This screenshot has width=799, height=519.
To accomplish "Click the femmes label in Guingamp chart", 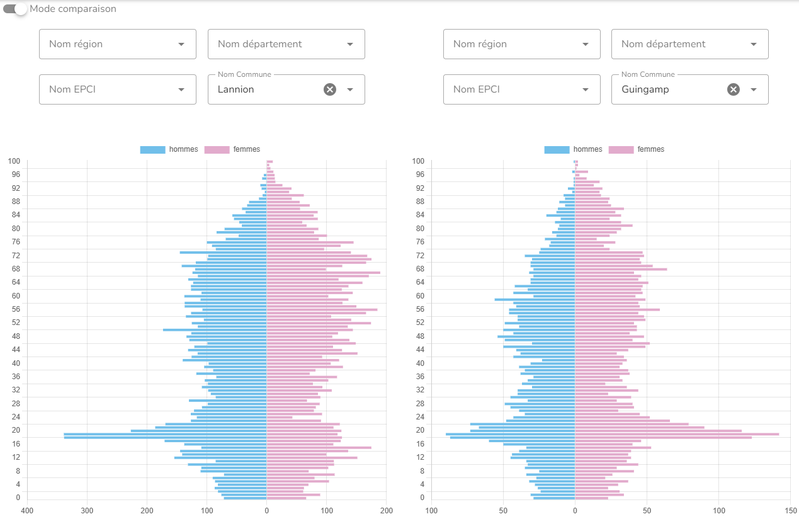I will pyautogui.click(x=650, y=150).
